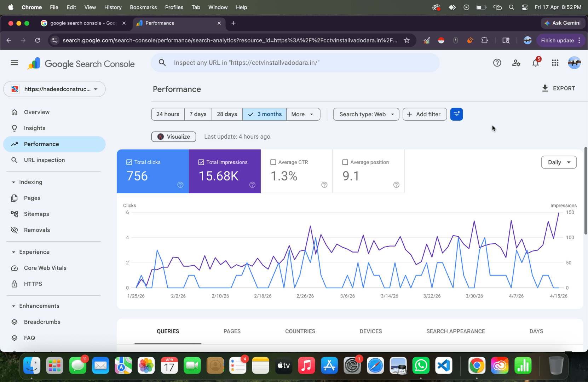Image resolution: width=588 pixels, height=382 pixels.
Task: Click the EXPORT button
Action: (558, 88)
